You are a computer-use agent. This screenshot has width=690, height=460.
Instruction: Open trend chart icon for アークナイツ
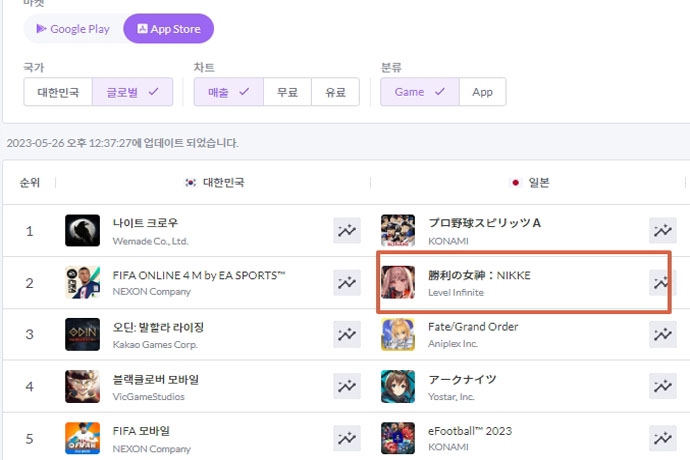point(662,387)
